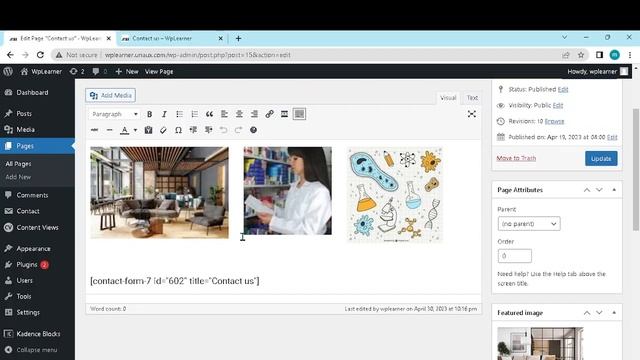
Task: Toggle italic formatting in editor toolbar
Action: pos(164,114)
